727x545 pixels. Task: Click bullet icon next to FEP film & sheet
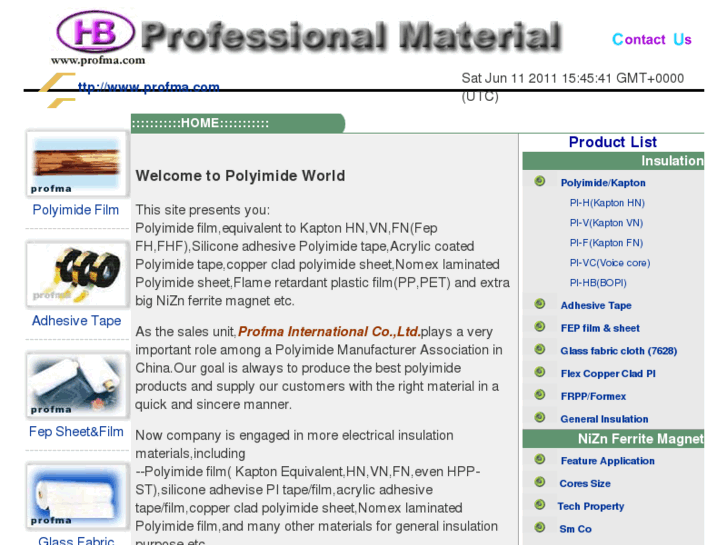coord(540,327)
